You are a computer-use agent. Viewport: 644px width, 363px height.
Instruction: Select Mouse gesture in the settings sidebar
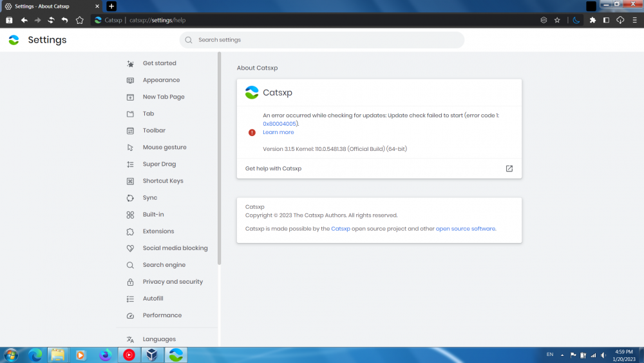pos(164,147)
